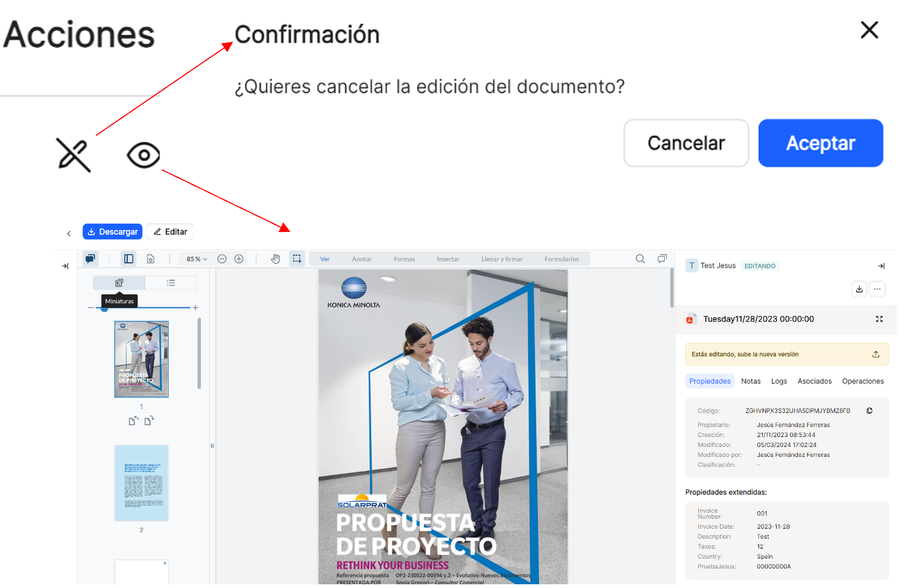Open the comments panel icon at toolbar right

[x=662, y=259]
